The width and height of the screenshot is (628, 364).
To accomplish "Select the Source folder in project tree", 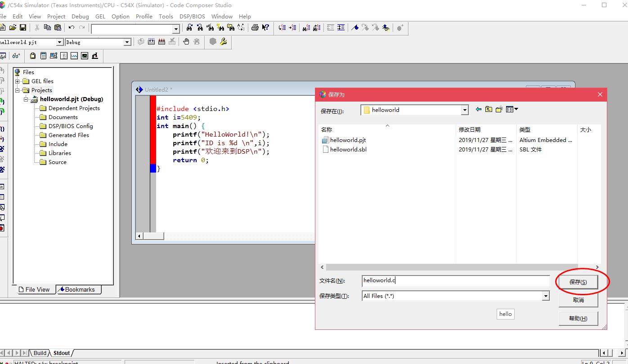I will coord(57,162).
